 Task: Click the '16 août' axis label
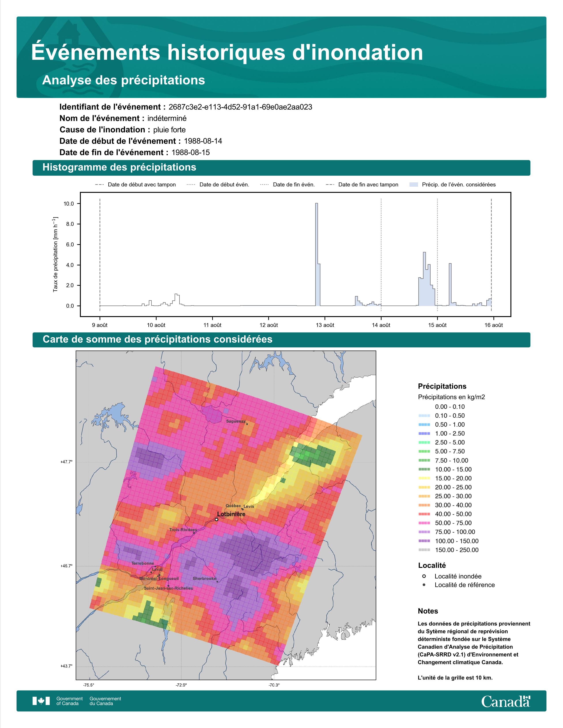click(494, 325)
